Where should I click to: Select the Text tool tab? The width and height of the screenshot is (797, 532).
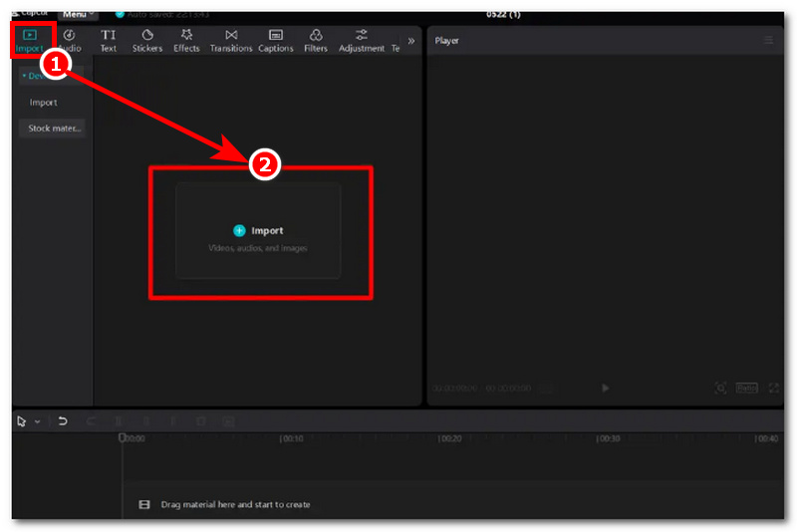108,40
